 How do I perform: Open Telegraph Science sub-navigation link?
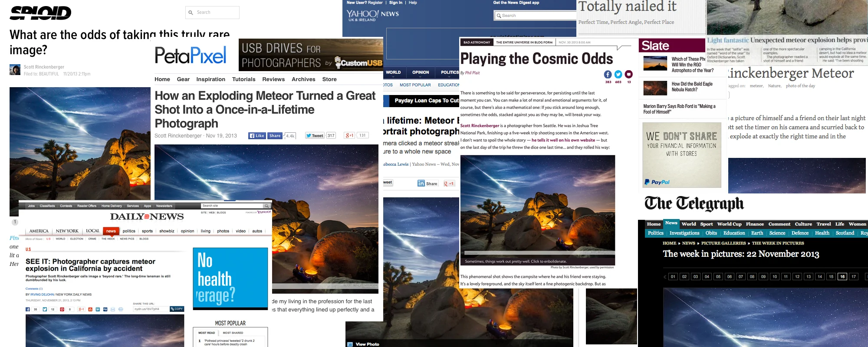tap(777, 233)
